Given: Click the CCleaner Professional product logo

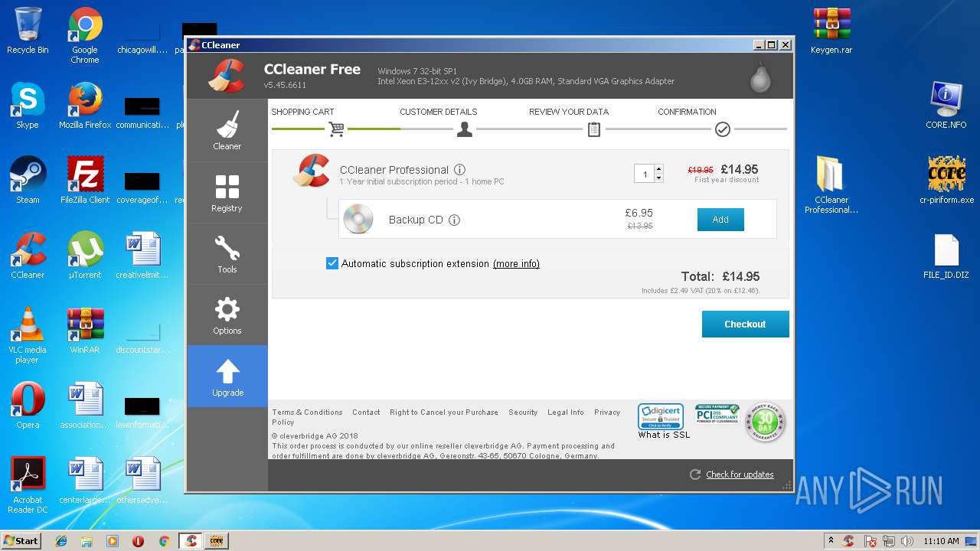Looking at the screenshot, I should (311, 171).
